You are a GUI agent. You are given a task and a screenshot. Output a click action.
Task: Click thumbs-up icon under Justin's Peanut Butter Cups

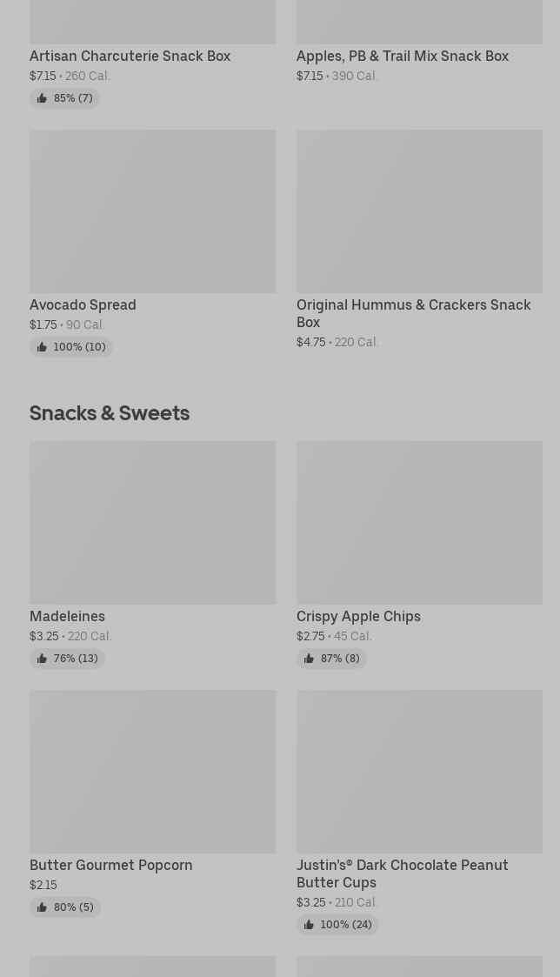click(309, 925)
